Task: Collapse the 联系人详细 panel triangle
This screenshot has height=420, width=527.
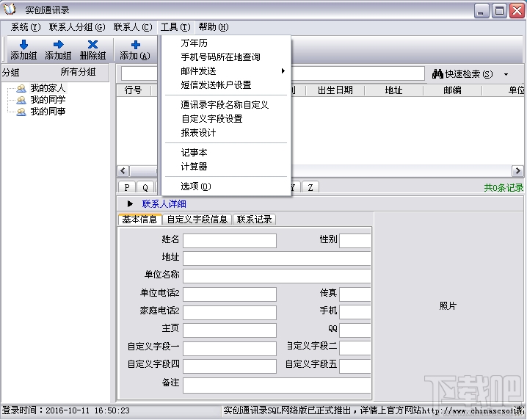Action: (x=130, y=204)
